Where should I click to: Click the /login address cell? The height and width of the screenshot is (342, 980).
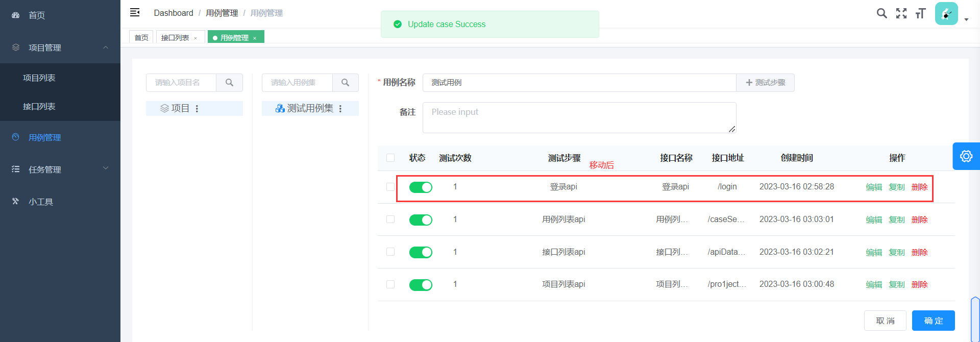(727, 187)
